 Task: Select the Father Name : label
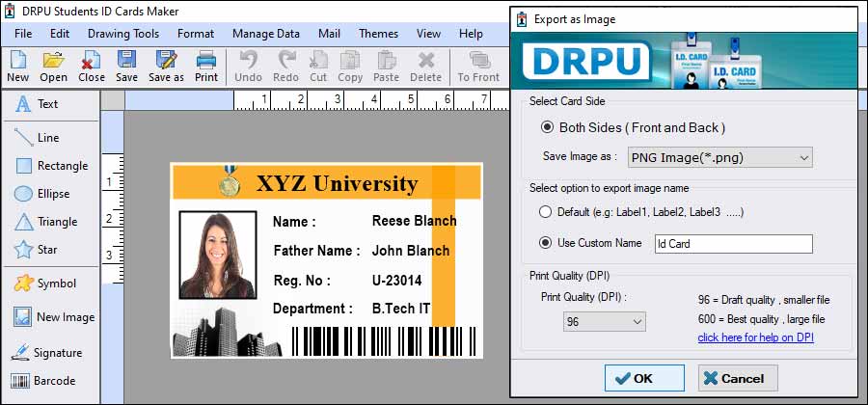[316, 251]
